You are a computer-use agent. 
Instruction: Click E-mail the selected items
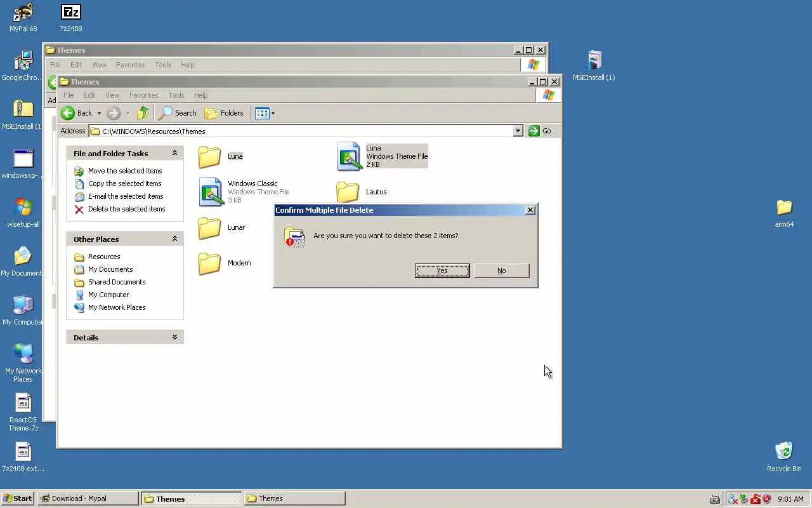click(x=126, y=196)
